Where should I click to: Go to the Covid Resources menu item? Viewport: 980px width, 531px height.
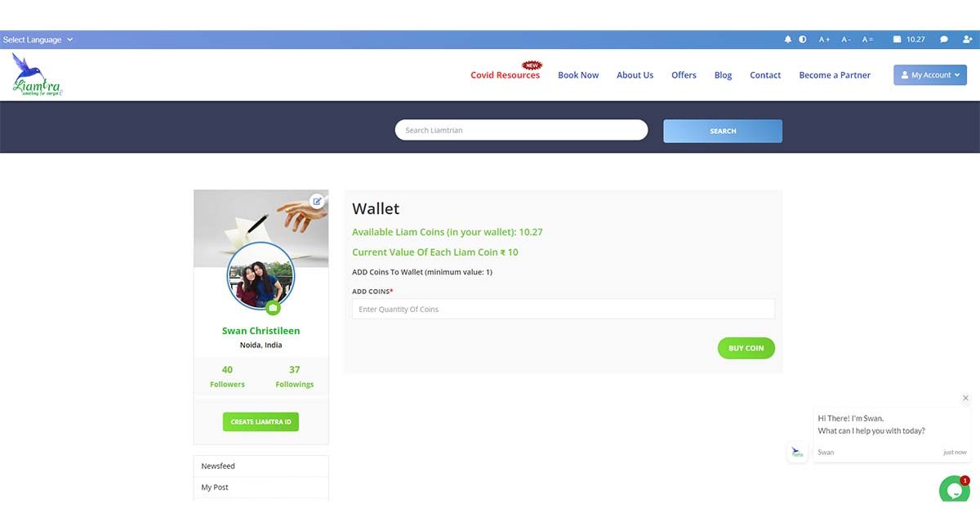pyautogui.click(x=506, y=75)
